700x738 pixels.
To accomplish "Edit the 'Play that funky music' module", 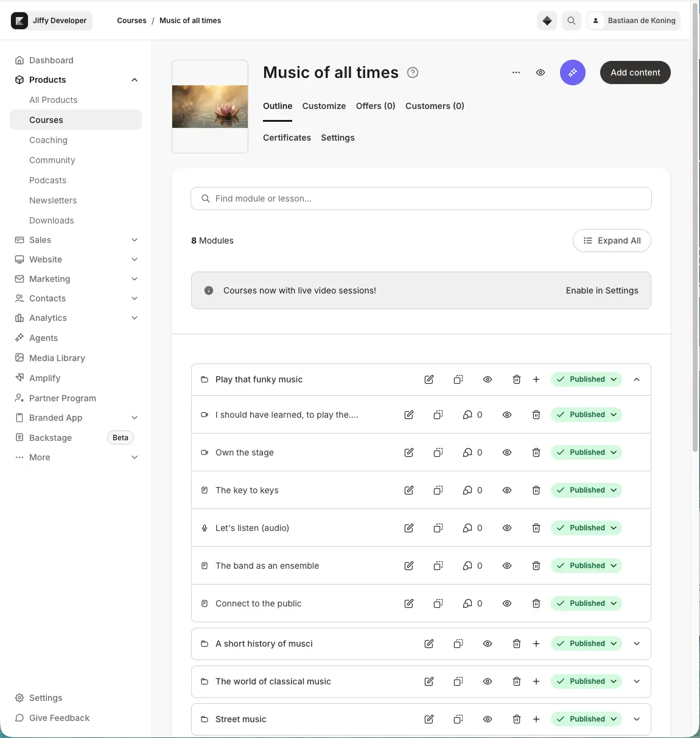I will point(429,379).
